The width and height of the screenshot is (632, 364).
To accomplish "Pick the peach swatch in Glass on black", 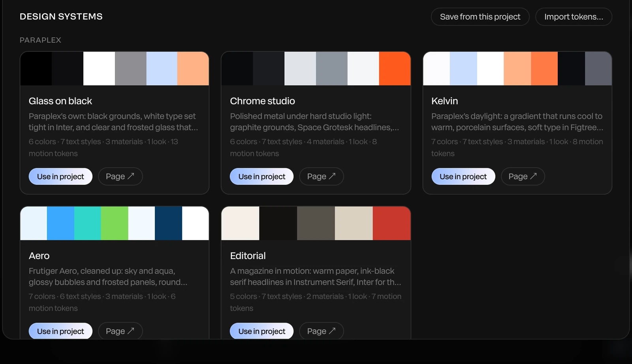I will pos(193,69).
